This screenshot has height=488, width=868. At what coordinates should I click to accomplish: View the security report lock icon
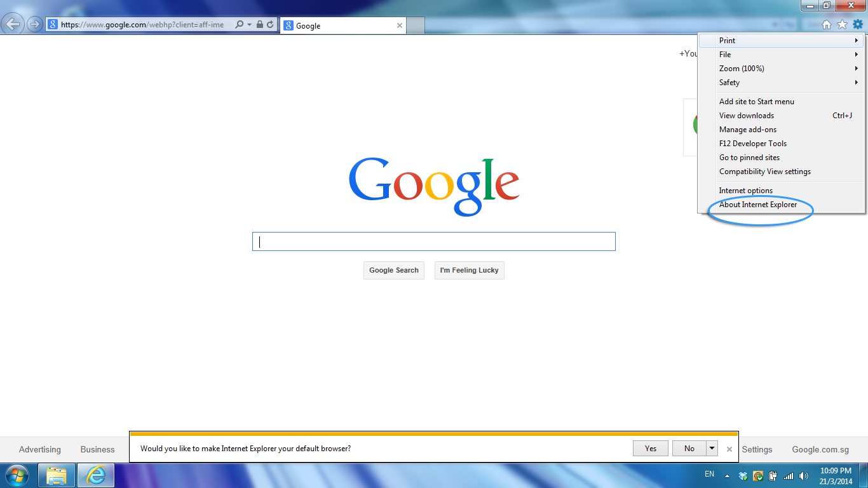[260, 25]
